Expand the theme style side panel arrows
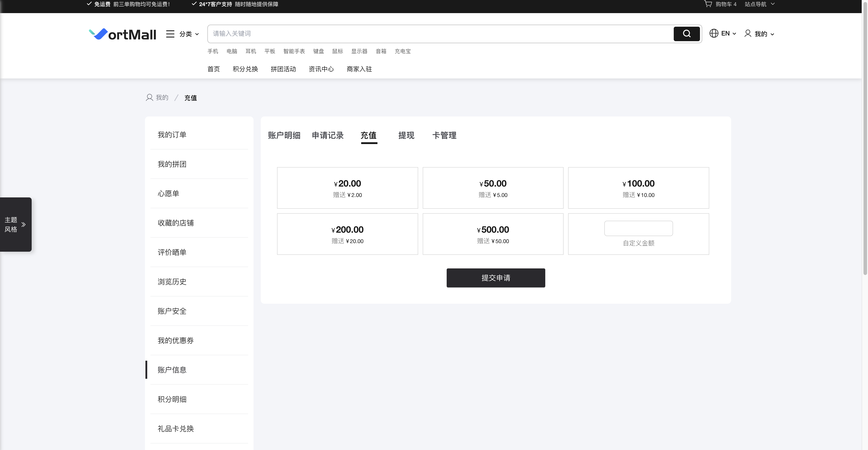 coord(24,224)
